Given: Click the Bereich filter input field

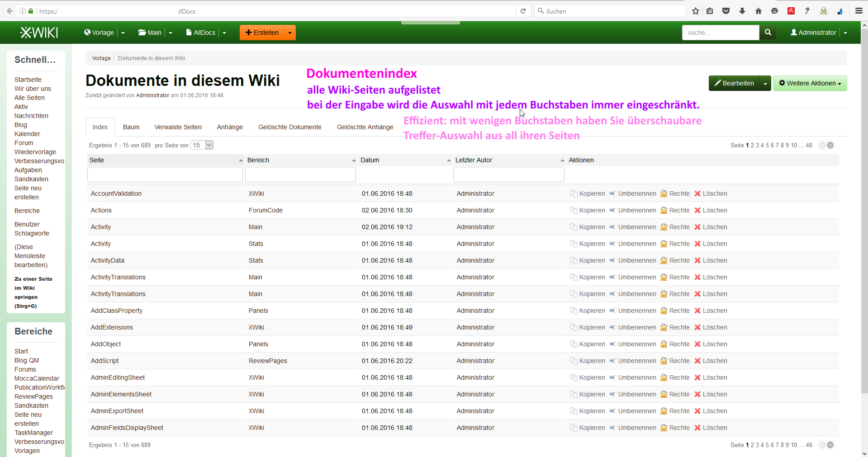Looking at the screenshot, I should click(300, 174).
